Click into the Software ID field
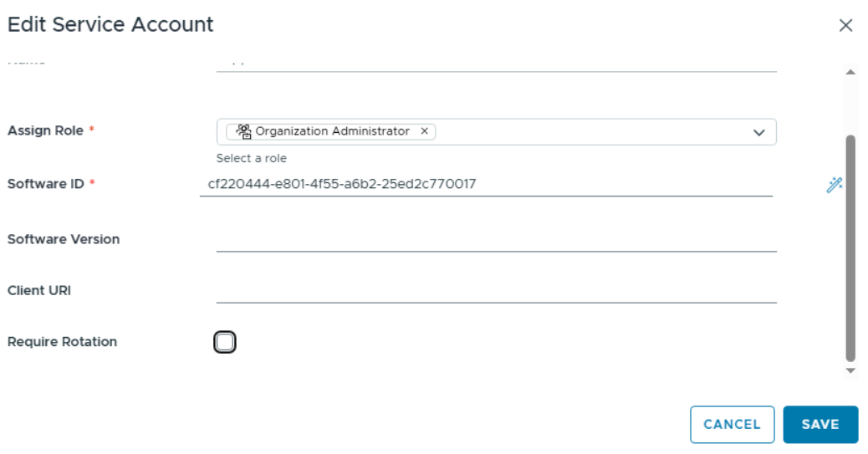Viewport: 868px width, 454px height. point(485,185)
